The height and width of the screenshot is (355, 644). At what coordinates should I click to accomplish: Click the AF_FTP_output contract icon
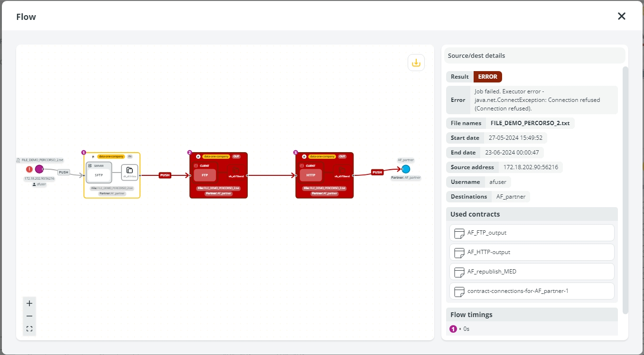click(x=459, y=233)
